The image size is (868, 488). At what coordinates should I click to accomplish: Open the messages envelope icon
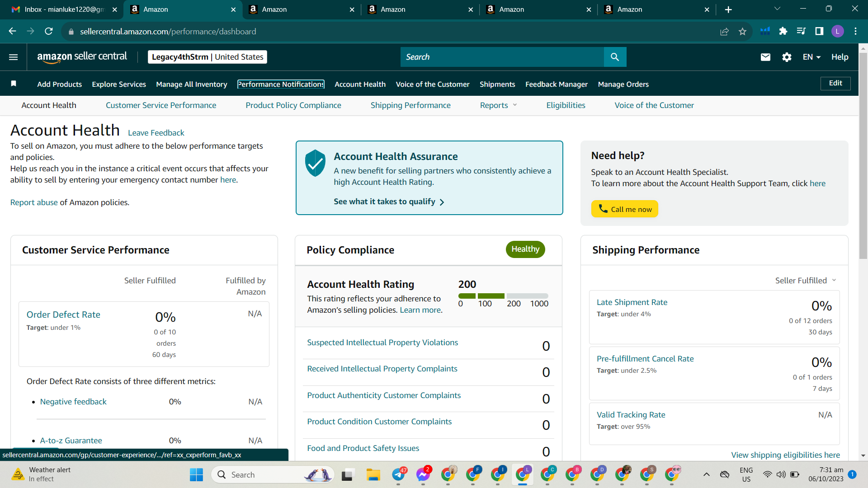(x=765, y=57)
